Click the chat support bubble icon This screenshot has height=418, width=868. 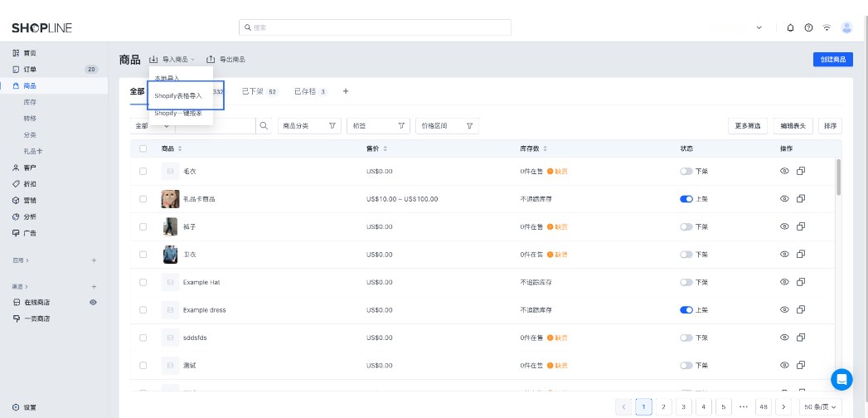coord(841,380)
